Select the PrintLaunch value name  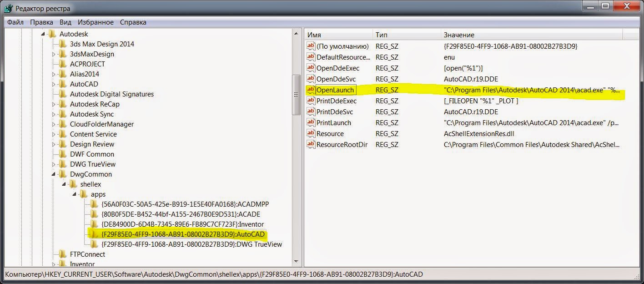(334, 122)
